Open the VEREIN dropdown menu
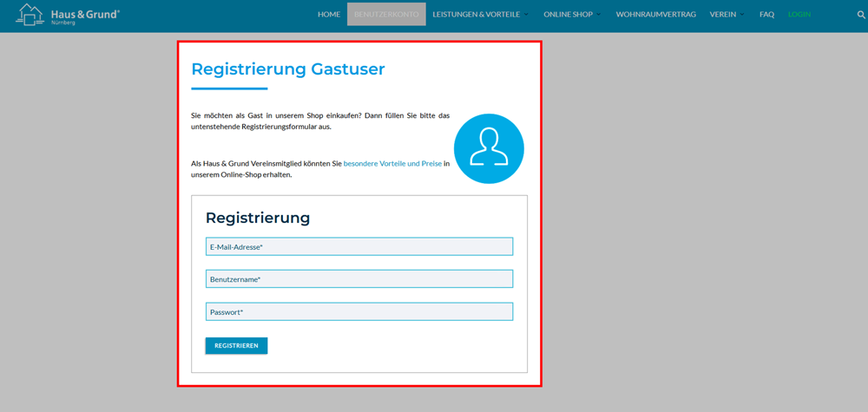 726,15
